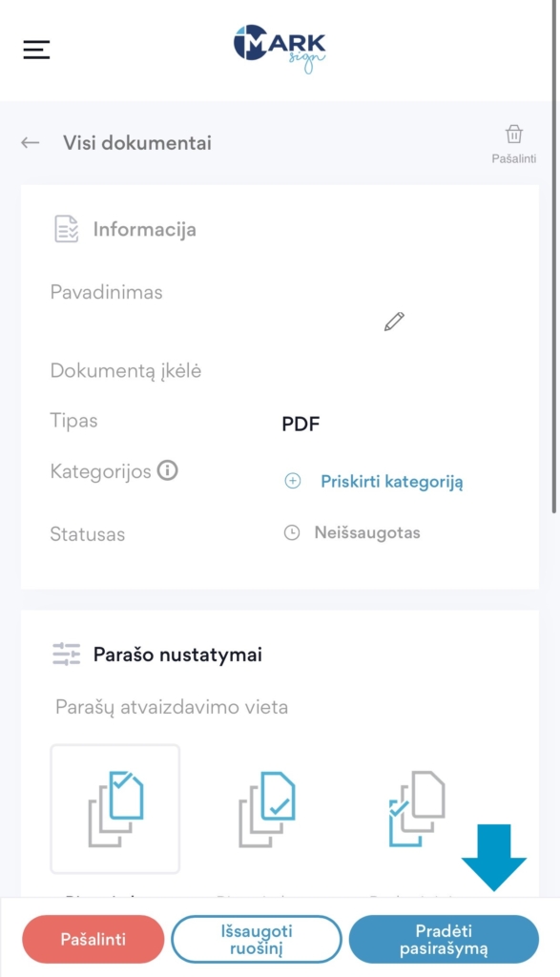Select third signature placement option (separate blue page)
Viewport: 560px width, 977px height.
417,809
